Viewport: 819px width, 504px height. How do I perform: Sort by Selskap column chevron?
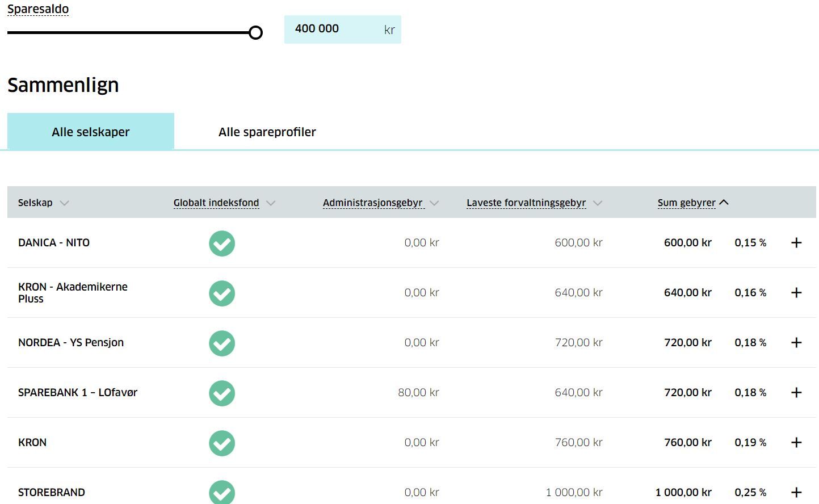(x=64, y=203)
